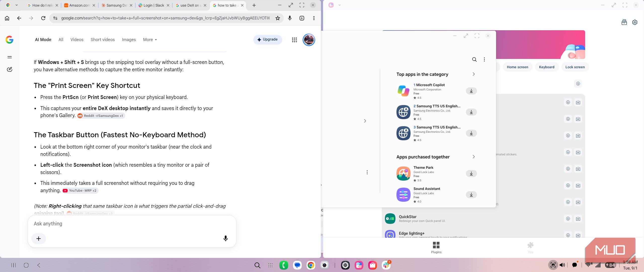This screenshot has height=272, width=644.
Task: Open the YouTube MRP source chip
Action: [80, 191]
